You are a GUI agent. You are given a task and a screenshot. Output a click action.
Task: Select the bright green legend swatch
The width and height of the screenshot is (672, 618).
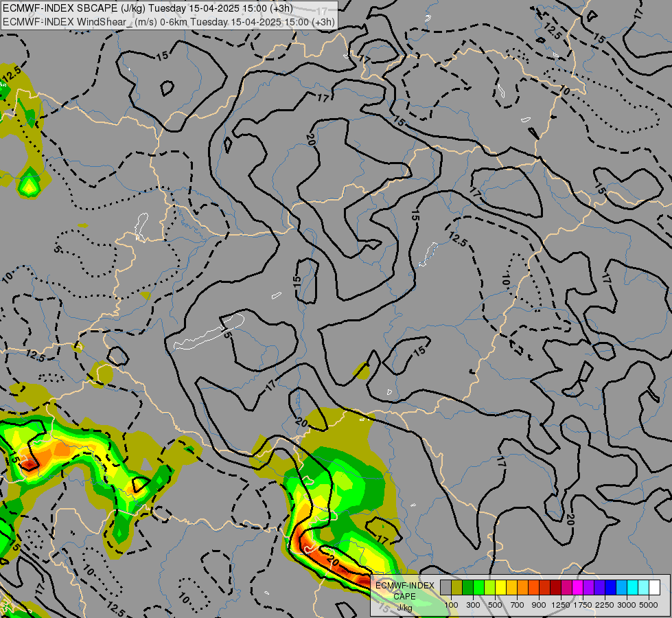[x=478, y=587]
